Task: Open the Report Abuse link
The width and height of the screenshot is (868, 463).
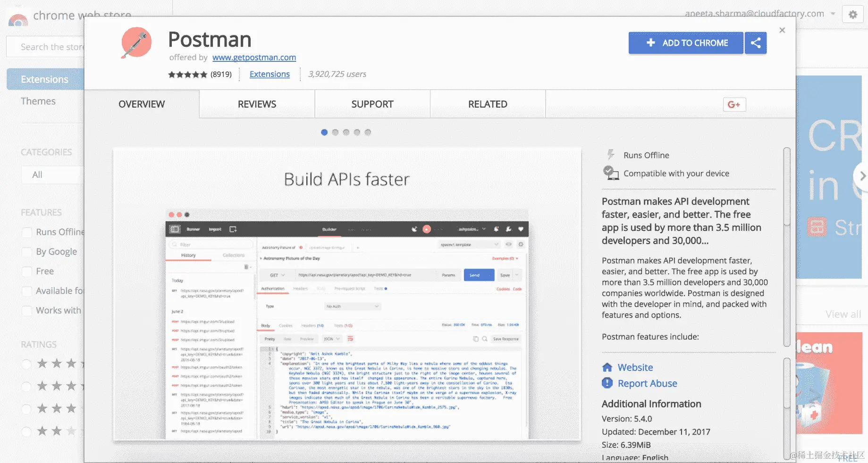Action: click(x=647, y=383)
